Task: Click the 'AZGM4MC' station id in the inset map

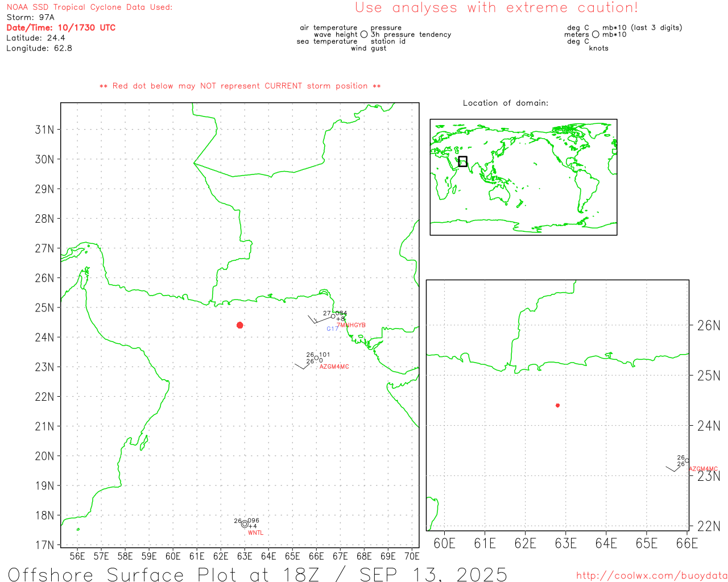Action: pyautogui.click(x=704, y=469)
